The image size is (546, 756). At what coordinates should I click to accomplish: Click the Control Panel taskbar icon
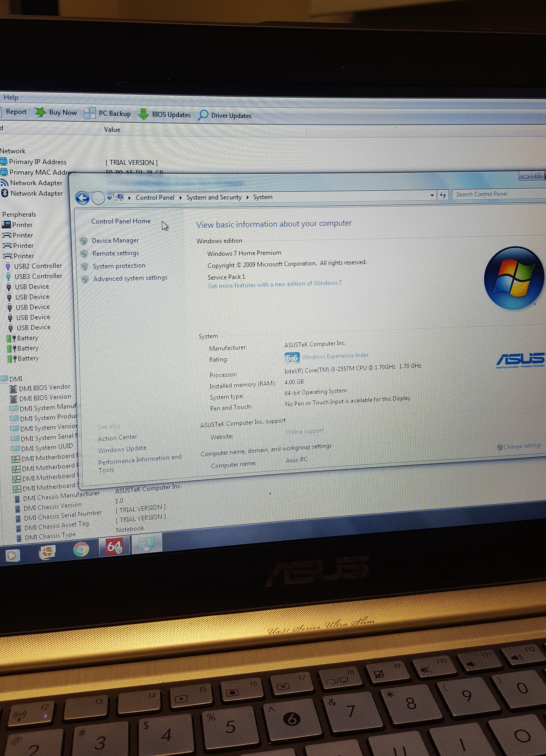tap(147, 544)
